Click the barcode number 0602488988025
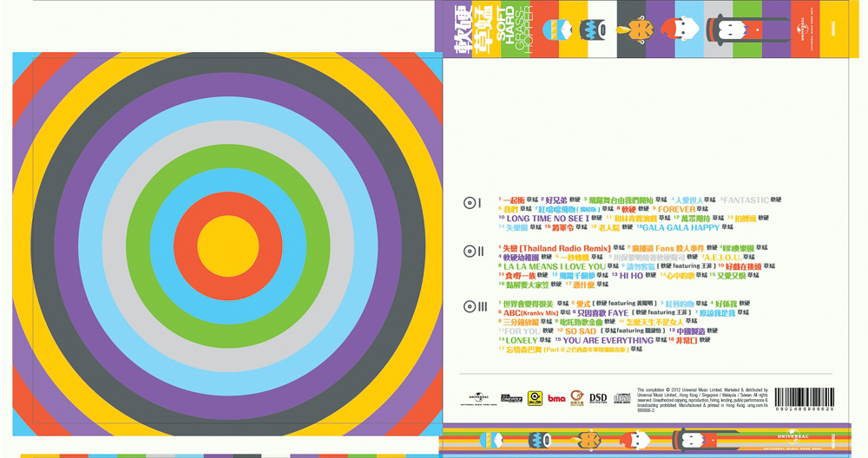868x458 pixels. click(x=805, y=409)
